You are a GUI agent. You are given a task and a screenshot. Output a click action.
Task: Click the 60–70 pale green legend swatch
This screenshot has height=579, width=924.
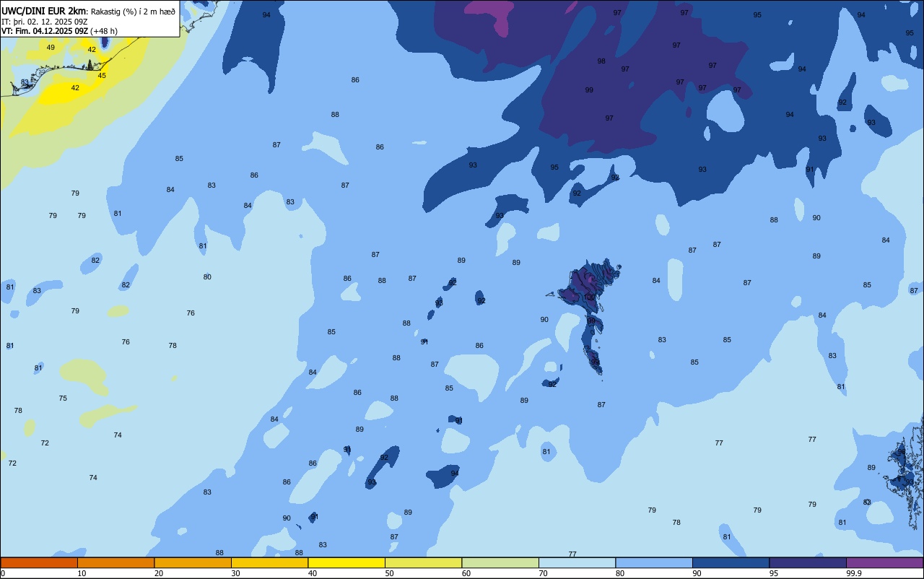[x=500, y=562]
